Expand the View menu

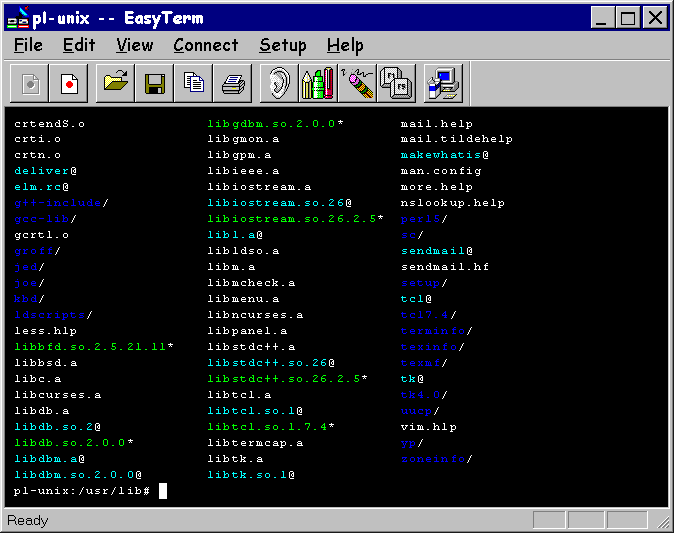134,45
